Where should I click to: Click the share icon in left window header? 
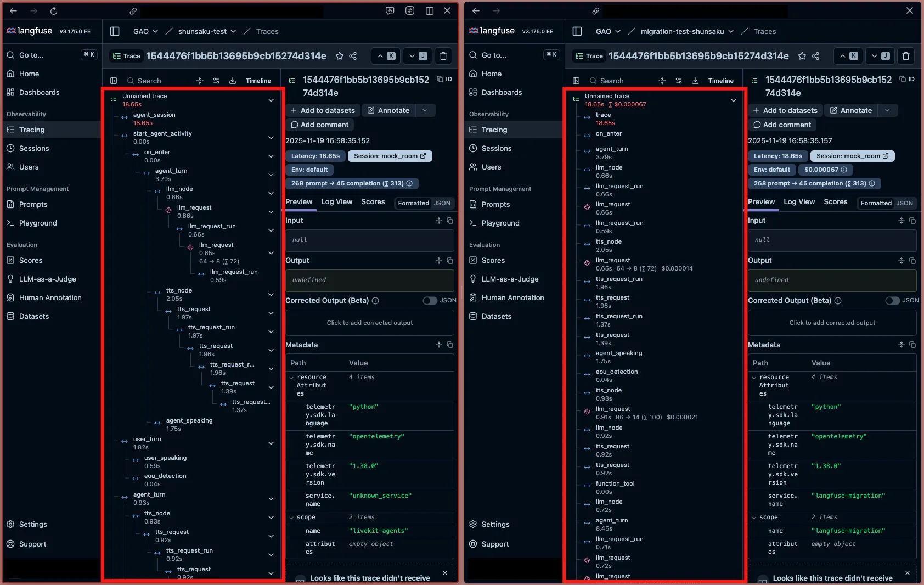(x=353, y=56)
